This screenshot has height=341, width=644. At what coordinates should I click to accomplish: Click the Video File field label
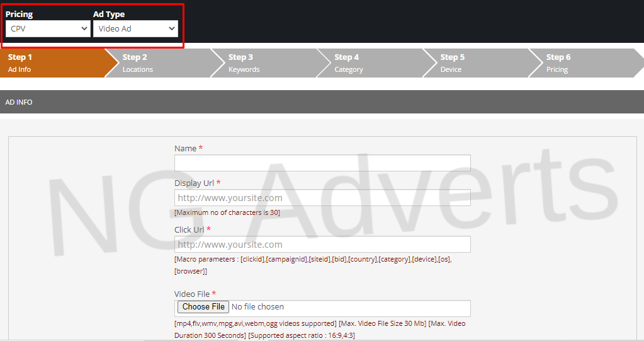pyautogui.click(x=193, y=294)
